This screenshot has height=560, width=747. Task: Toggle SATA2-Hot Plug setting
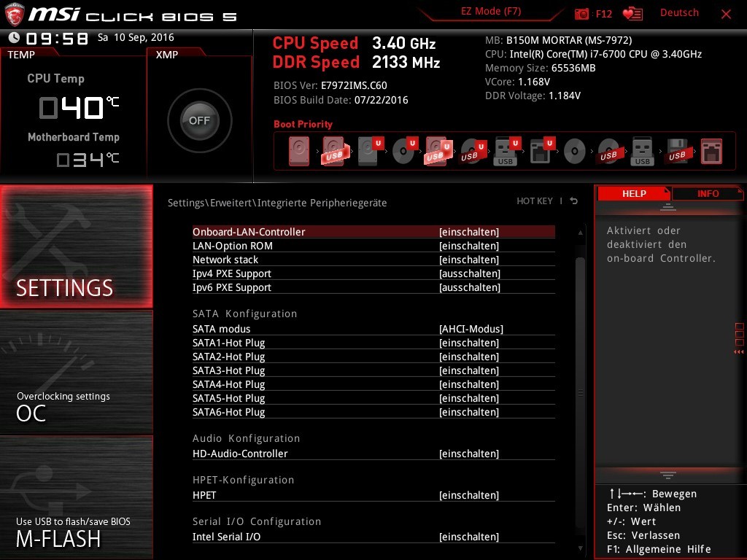373,357
